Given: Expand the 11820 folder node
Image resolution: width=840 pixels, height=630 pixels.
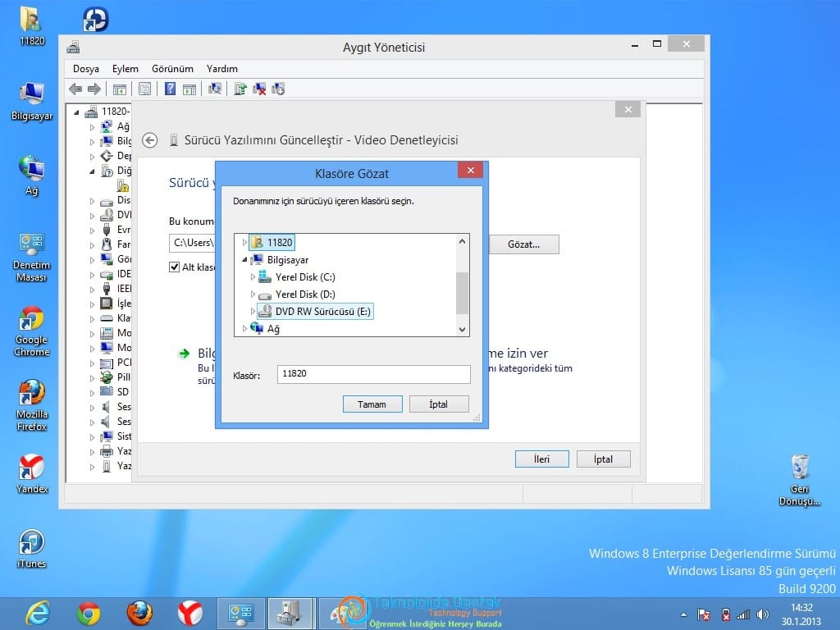Looking at the screenshot, I should click(244, 242).
